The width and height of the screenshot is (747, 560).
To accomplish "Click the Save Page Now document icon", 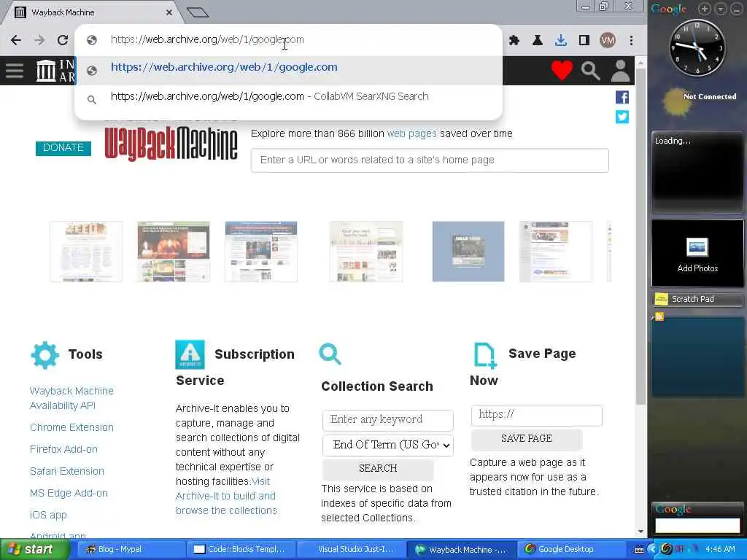I will [x=485, y=355].
